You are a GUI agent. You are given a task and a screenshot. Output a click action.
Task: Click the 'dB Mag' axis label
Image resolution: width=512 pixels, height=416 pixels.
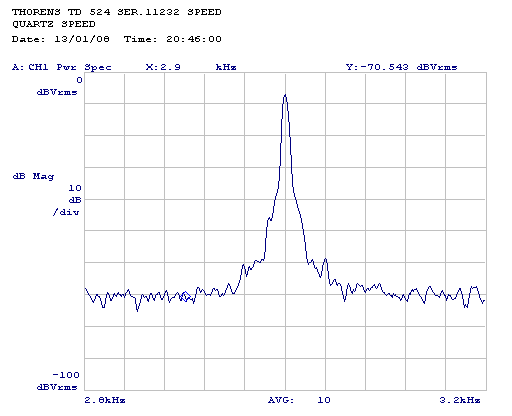point(33,176)
